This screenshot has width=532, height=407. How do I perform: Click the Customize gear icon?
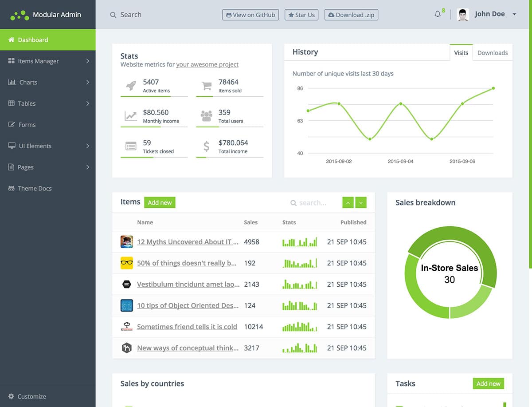pyautogui.click(x=11, y=396)
